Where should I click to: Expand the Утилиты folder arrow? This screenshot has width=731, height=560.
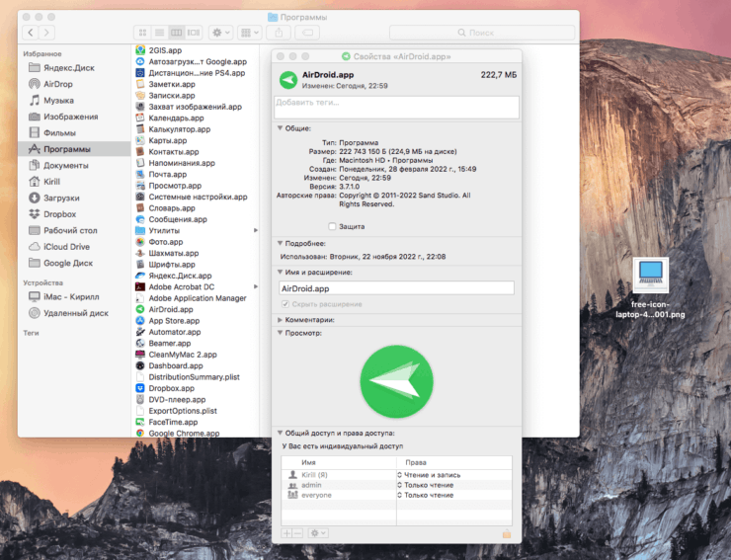coord(256,230)
